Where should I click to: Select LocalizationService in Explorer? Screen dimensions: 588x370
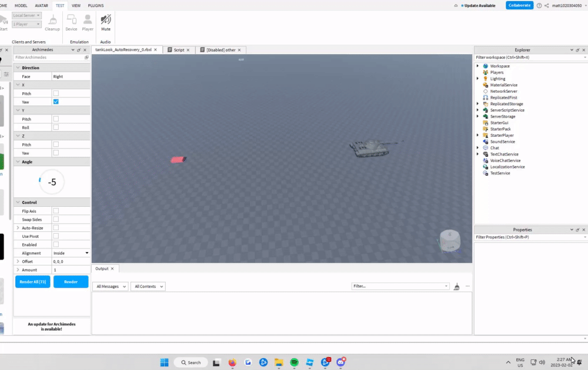pos(507,167)
